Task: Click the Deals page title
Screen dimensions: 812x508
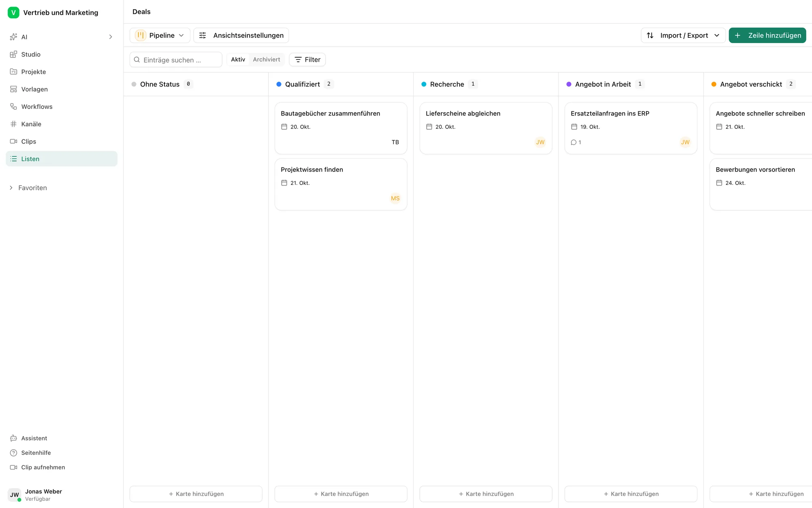Action: click(141, 12)
